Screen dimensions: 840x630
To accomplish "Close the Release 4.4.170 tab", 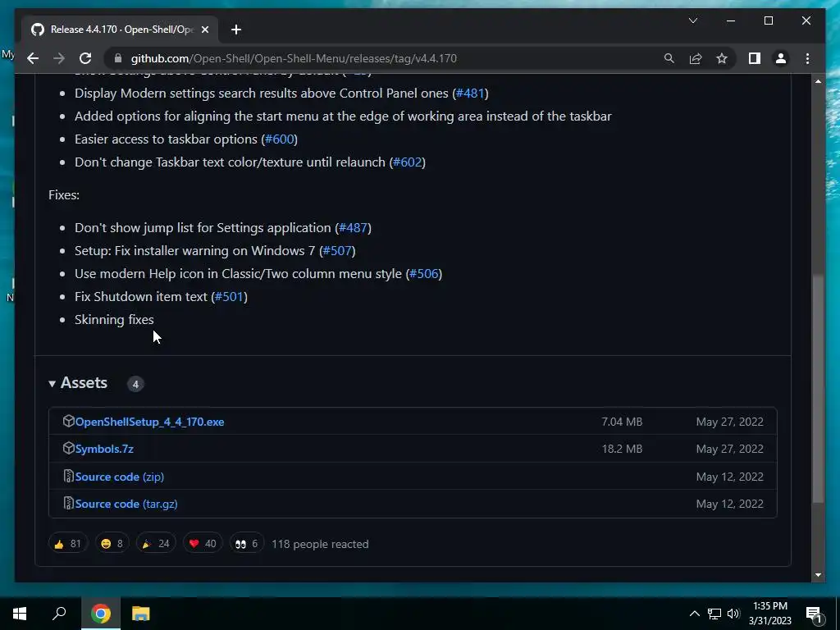I will 204,30.
